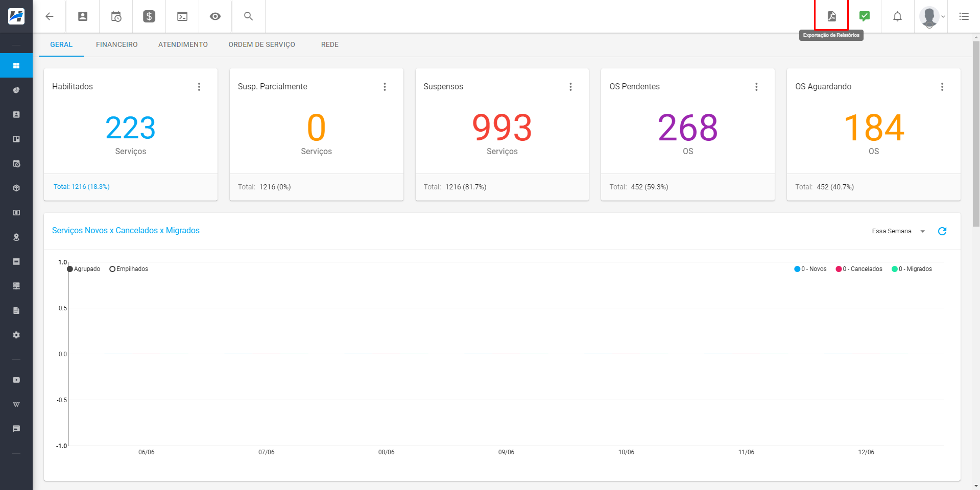Image resolution: width=980 pixels, height=490 pixels.
Task: Select the Empilhados radio option
Action: tap(112, 269)
